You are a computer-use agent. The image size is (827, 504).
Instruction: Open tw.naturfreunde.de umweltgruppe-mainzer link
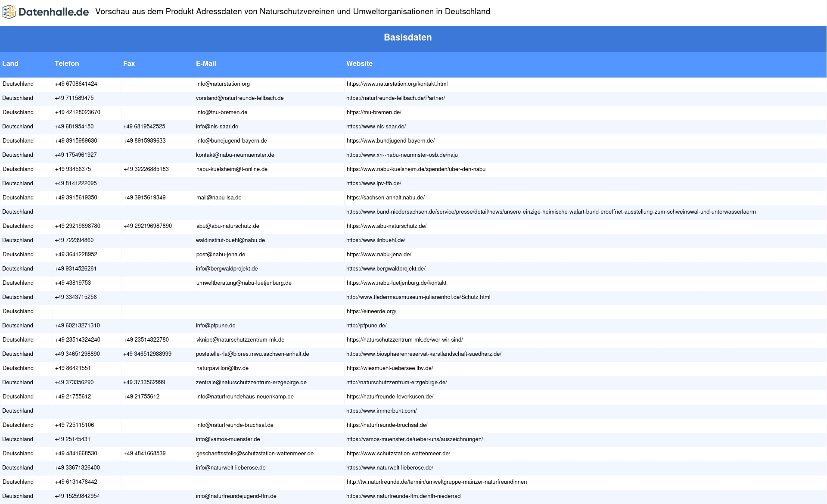point(437,482)
